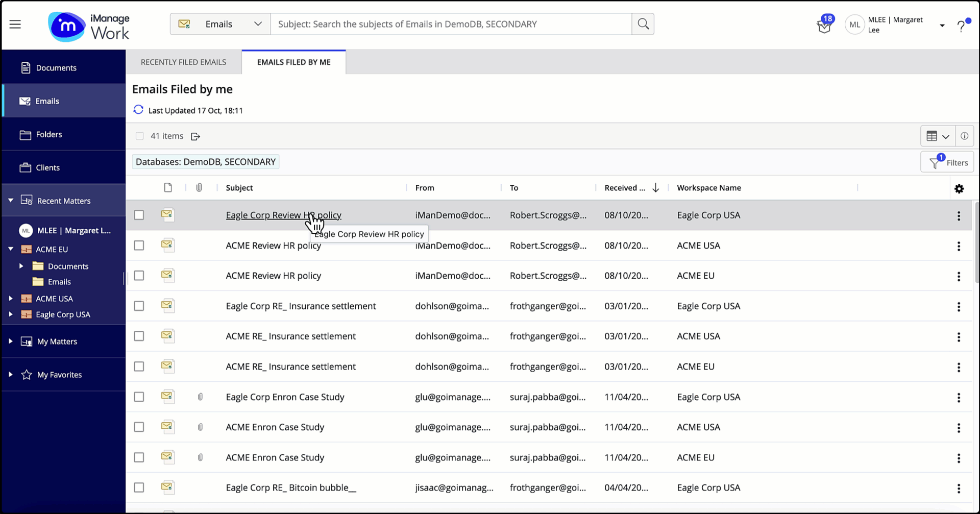The height and width of the screenshot is (514, 980).
Task: Open the Filters panel
Action: tap(947, 161)
